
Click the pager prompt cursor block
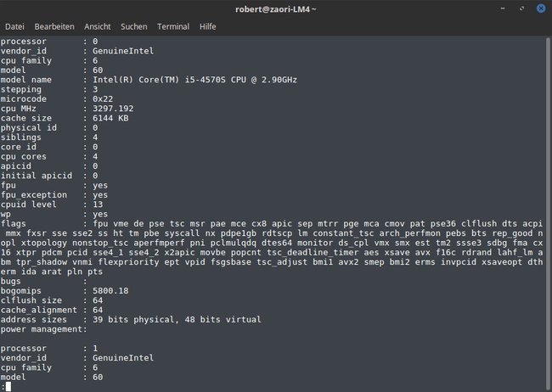pos(8,387)
